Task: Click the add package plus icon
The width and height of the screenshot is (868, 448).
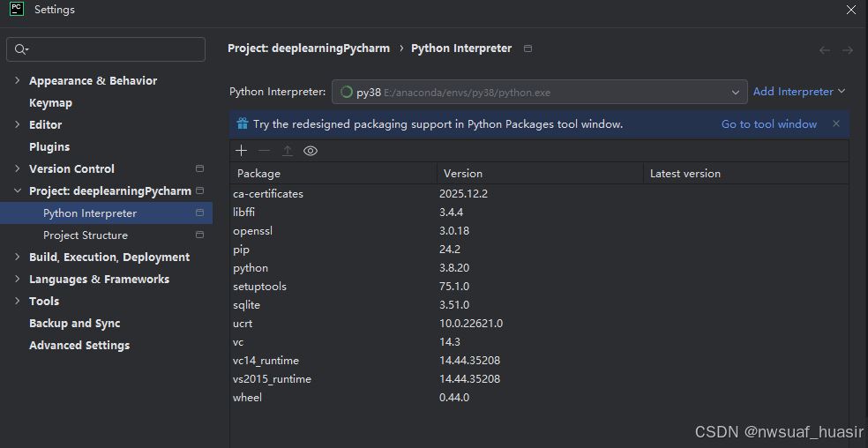Action: (x=241, y=151)
